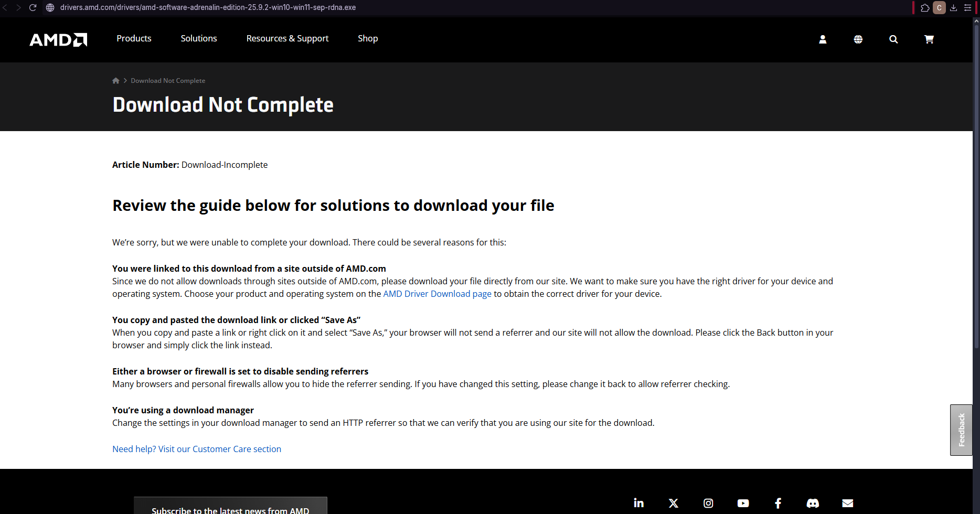The height and width of the screenshot is (514, 980).
Task: Click the 'You copy and pasted' heading
Action: 237,320
